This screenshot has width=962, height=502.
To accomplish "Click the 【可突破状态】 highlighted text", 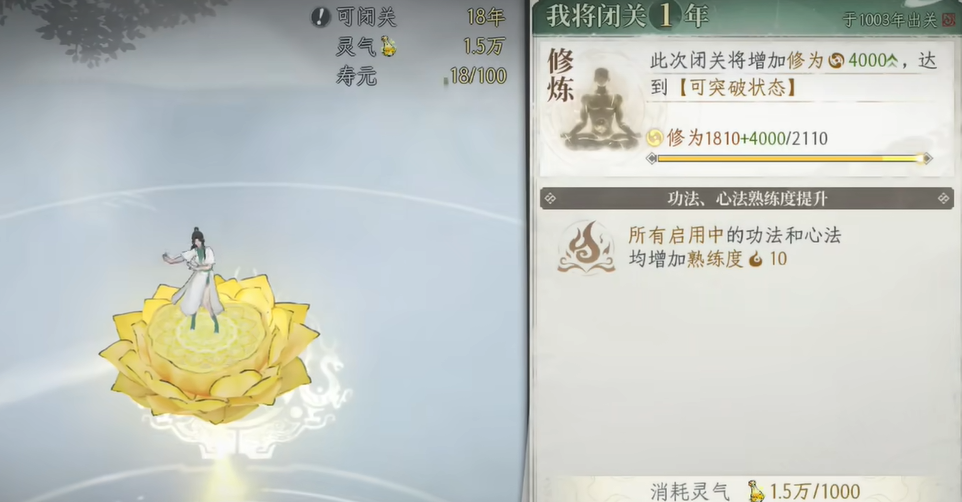I will (x=737, y=88).
